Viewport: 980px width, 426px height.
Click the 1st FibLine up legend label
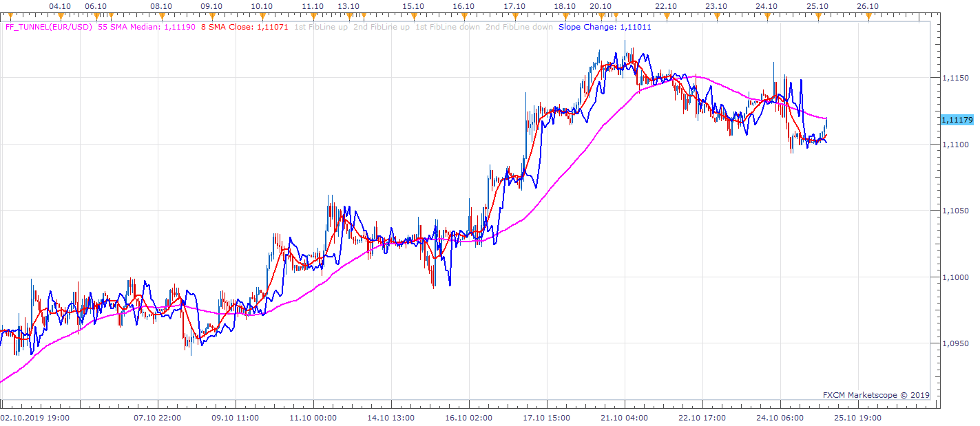pos(320,27)
